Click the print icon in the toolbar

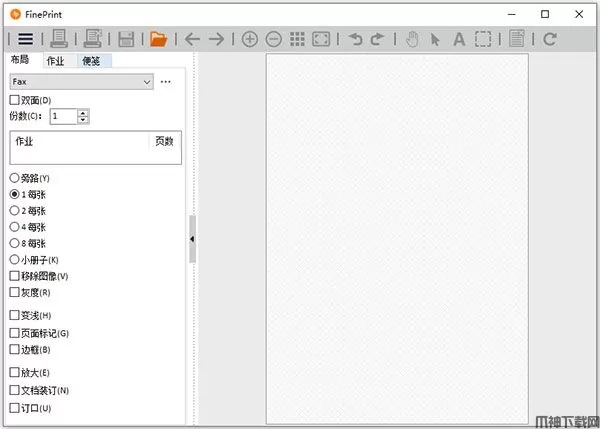(59, 39)
